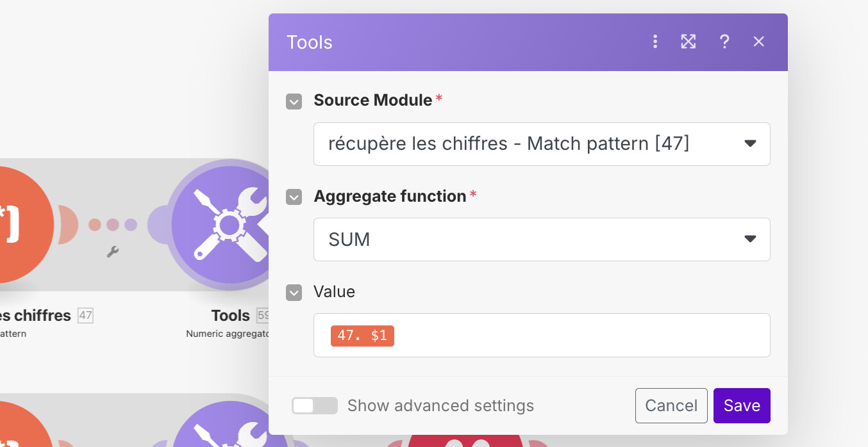868x447 pixels.
Task: Click the orange "47. $1" mapped pill
Action: pos(362,336)
